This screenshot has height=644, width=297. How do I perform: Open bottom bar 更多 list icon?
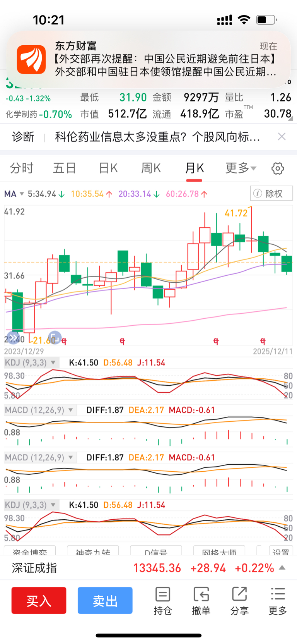(278, 601)
